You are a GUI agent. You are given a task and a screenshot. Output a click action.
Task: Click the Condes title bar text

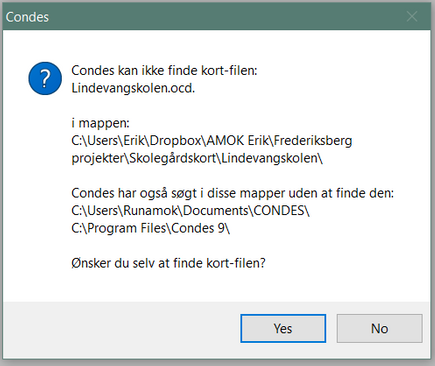27,17
